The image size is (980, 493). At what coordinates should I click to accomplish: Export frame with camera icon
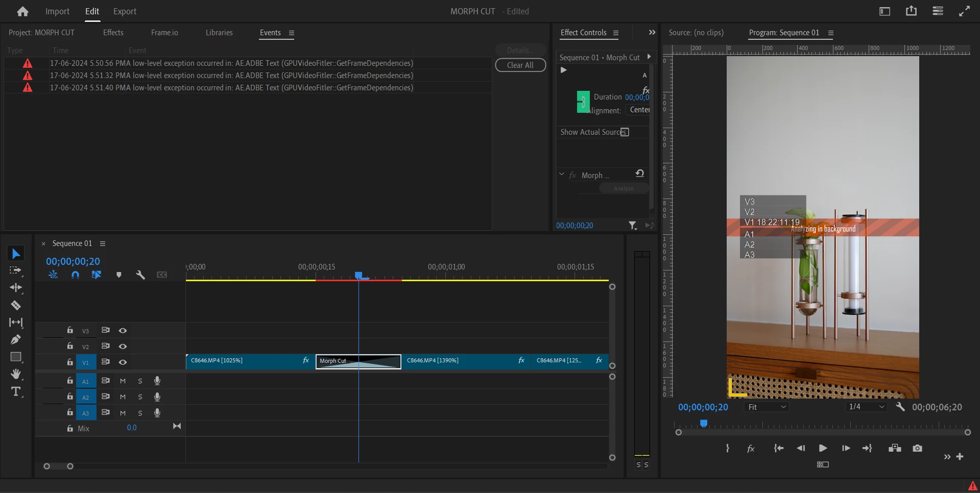918,448
